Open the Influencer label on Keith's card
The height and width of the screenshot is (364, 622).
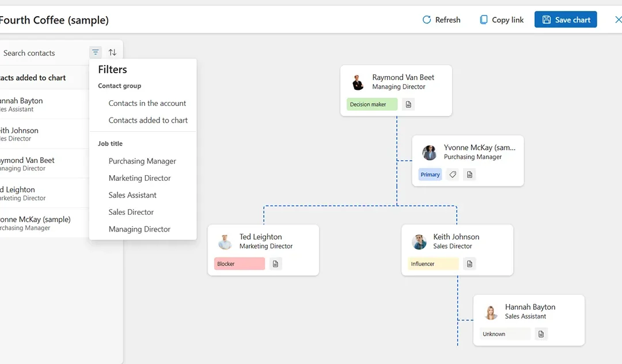click(x=433, y=264)
